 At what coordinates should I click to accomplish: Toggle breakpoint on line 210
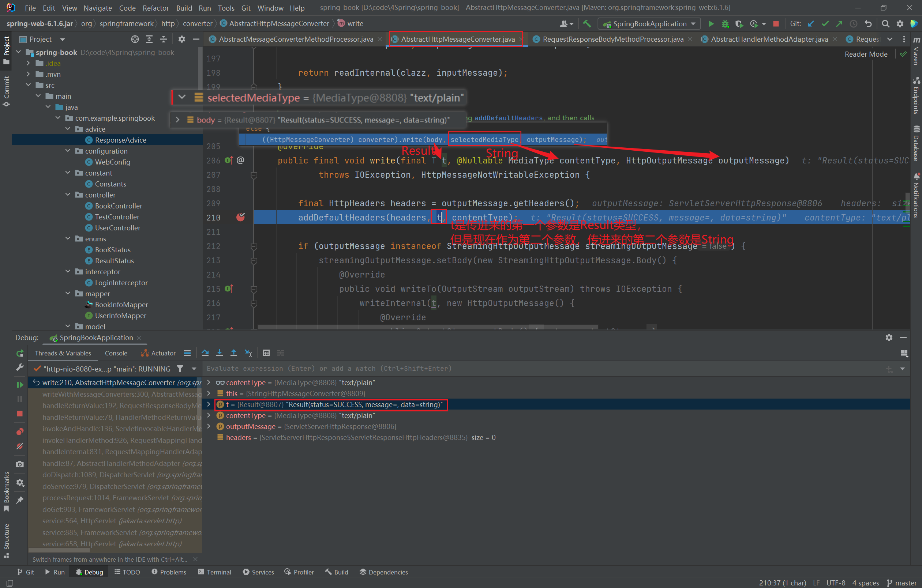(x=240, y=217)
